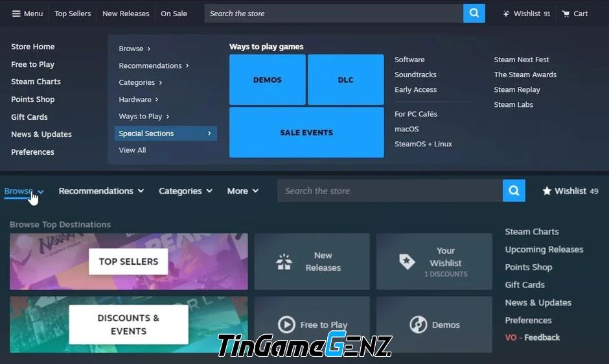Open Gift Cards in right list
The height and width of the screenshot is (364, 609).
coord(525,285)
